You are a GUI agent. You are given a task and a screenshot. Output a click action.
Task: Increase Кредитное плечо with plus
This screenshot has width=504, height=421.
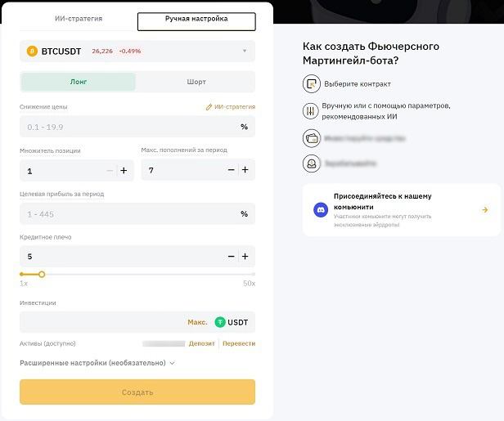(x=245, y=256)
